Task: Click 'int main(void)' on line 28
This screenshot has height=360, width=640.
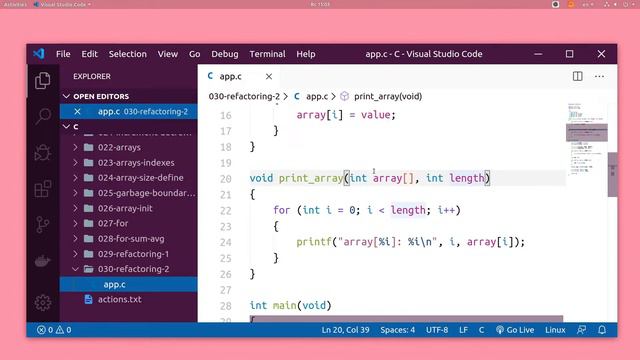Action: [x=290, y=305]
